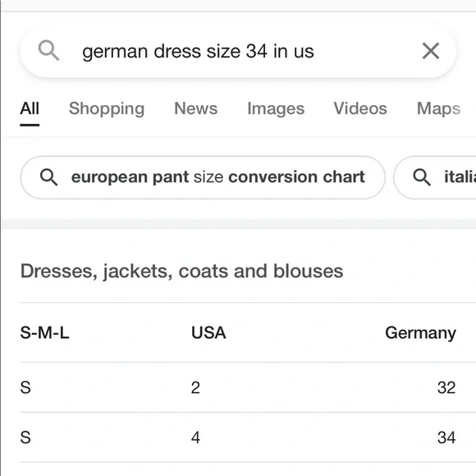Open the Videos tab
The height and width of the screenshot is (476, 476).
click(360, 108)
